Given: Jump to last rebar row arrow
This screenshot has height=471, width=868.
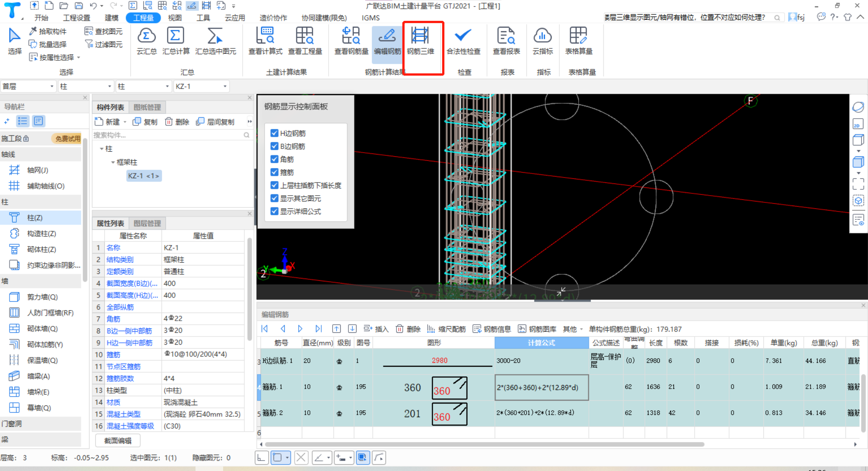Looking at the screenshot, I should pos(319,329).
